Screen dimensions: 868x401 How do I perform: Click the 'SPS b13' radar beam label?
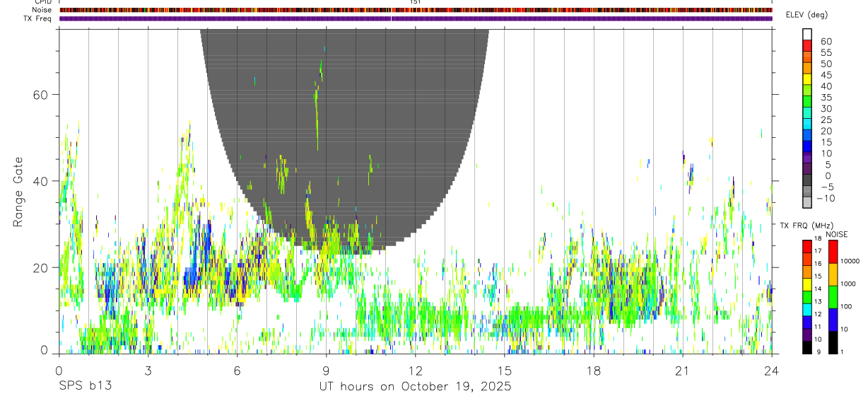pyautogui.click(x=85, y=387)
